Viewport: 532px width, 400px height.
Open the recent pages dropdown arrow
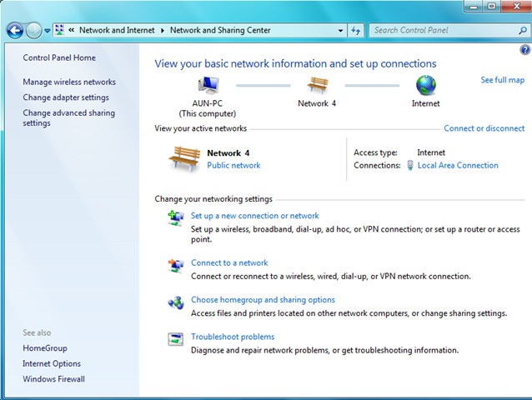tap(48, 31)
